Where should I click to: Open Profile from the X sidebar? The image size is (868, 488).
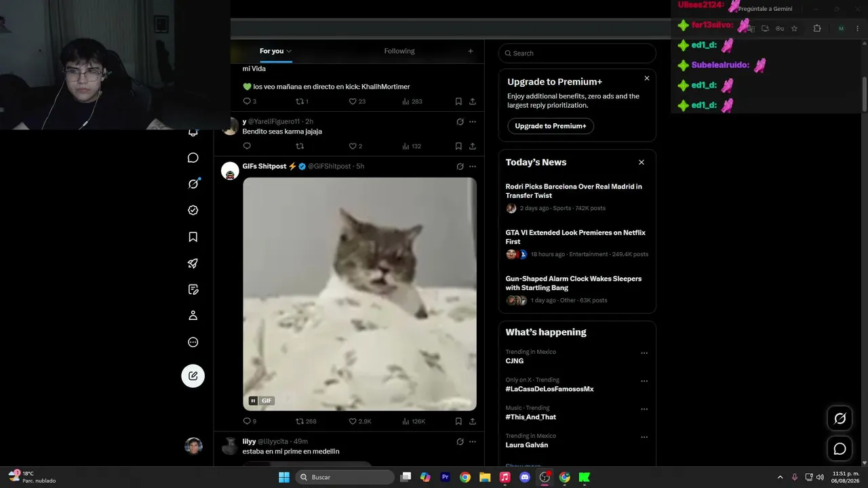coord(193,315)
